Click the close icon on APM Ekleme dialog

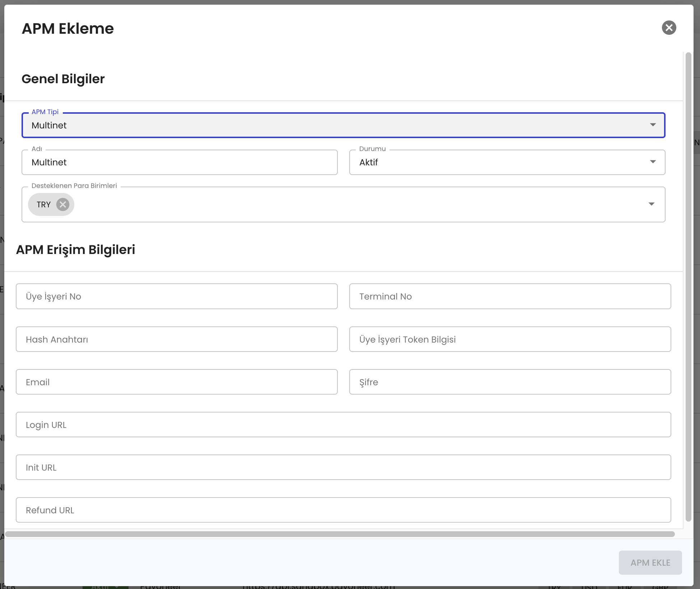[x=669, y=28]
